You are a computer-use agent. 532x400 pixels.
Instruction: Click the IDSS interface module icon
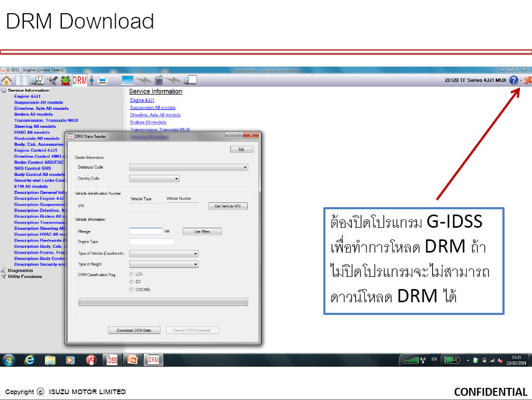(158, 80)
